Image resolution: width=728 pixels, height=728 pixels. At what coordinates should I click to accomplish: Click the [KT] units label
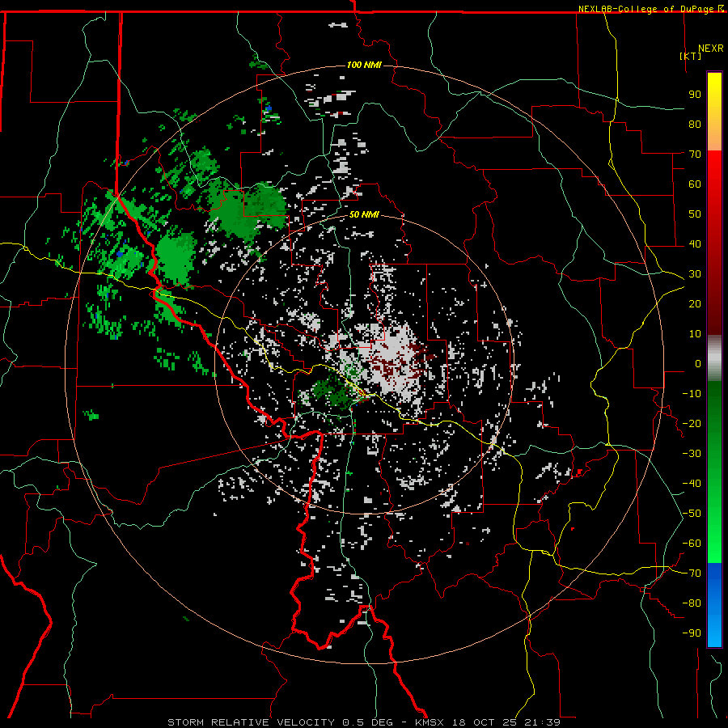[691, 56]
